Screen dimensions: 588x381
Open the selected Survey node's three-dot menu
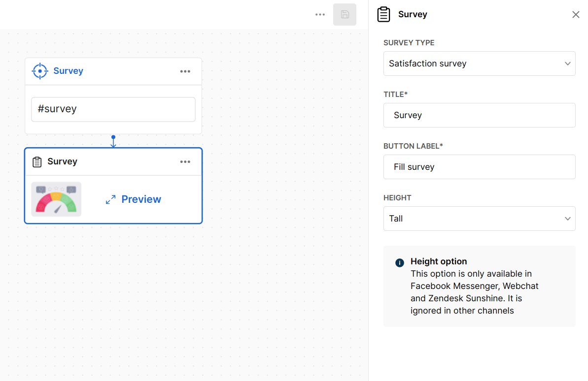click(185, 162)
